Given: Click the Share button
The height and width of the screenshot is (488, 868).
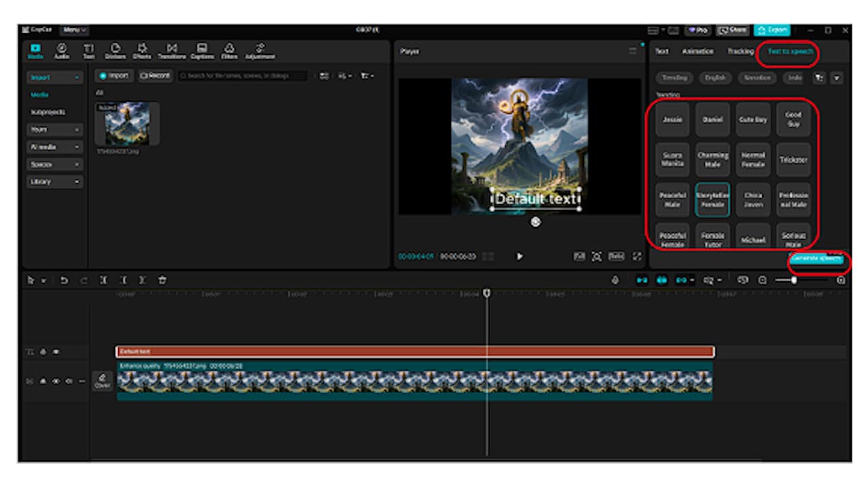Looking at the screenshot, I should pos(732,30).
